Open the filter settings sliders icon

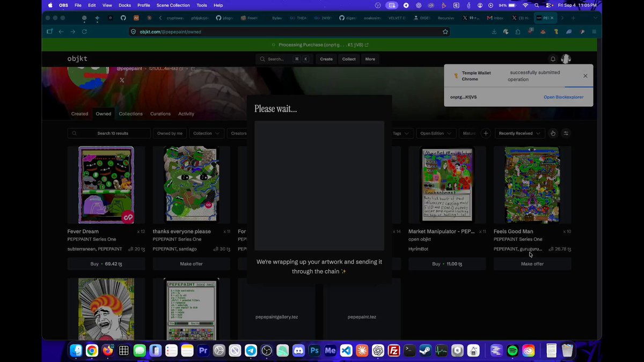click(566, 133)
